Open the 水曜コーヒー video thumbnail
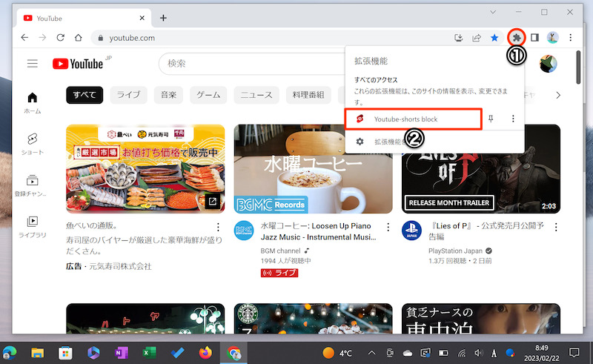Screen dimensions: 593x364 (314, 169)
